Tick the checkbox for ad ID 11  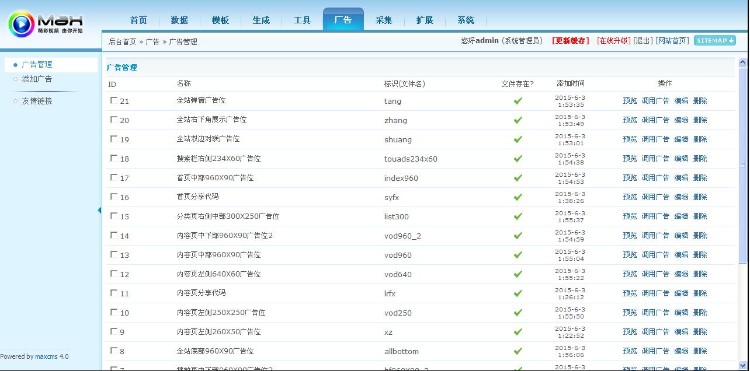tap(113, 293)
